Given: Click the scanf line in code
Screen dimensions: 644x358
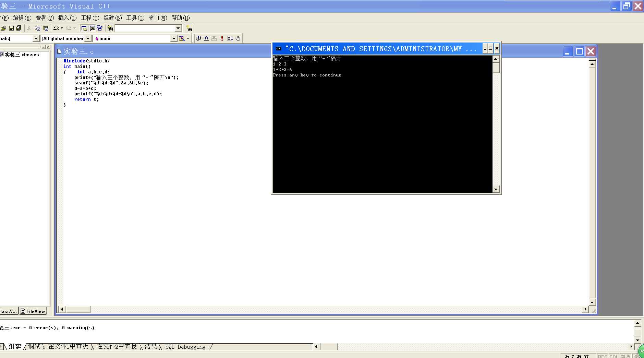Looking at the screenshot, I should point(111,83).
